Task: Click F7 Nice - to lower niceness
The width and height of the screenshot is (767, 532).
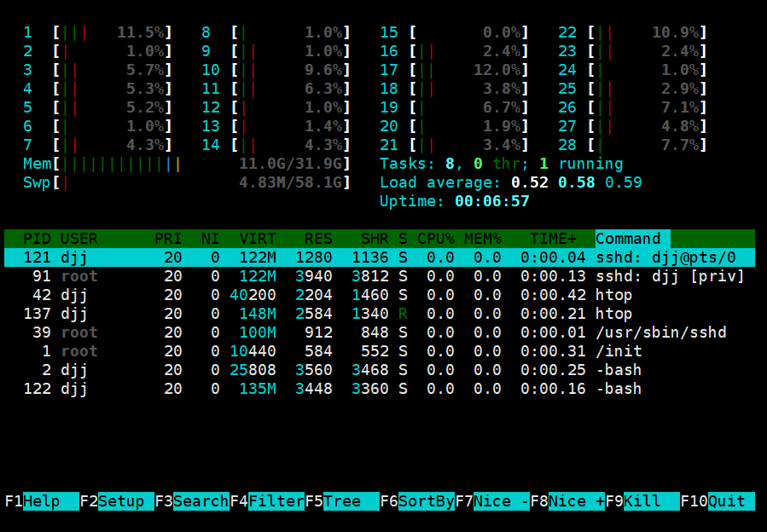Action: click(492, 501)
